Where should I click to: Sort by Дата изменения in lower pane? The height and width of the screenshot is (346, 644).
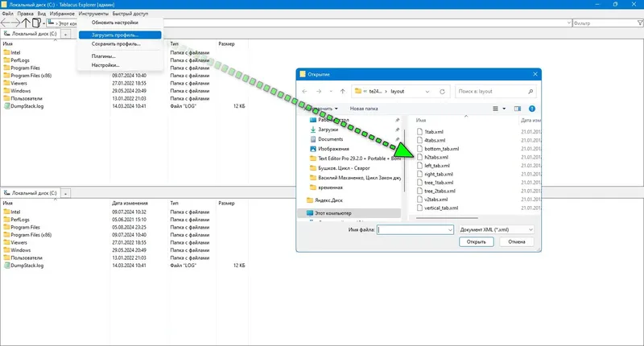click(130, 203)
